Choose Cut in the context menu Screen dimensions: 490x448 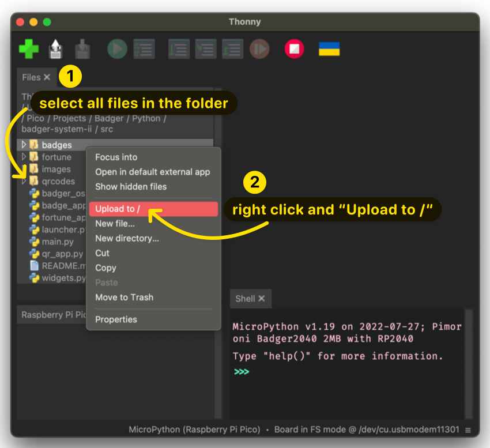[153, 253]
